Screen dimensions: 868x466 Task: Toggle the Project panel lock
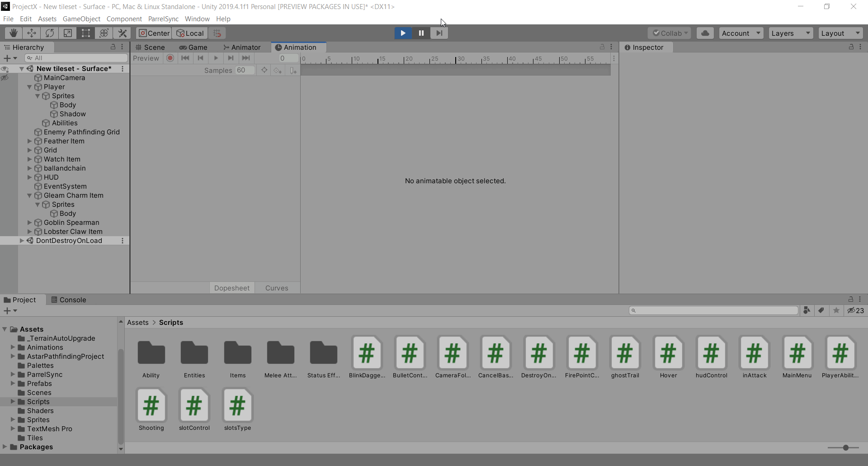click(851, 300)
